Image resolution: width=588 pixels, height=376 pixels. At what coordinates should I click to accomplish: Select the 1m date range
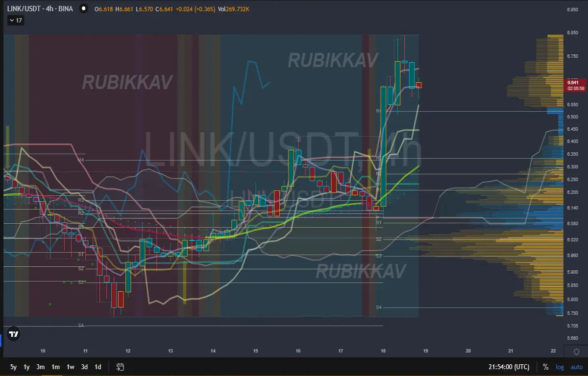(55, 367)
